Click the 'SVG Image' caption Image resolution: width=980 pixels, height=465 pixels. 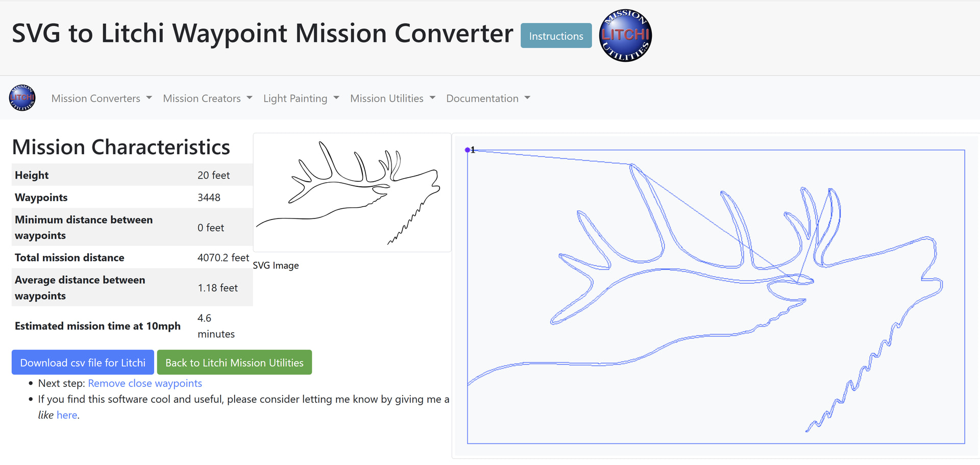point(276,265)
